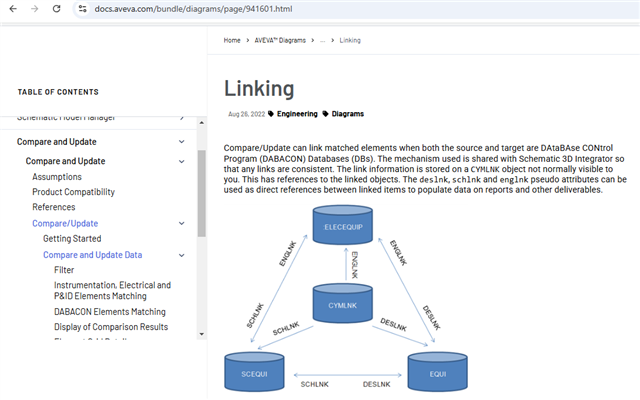Click the Engineering tag
The height and width of the screenshot is (400, 640).
point(297,114)
